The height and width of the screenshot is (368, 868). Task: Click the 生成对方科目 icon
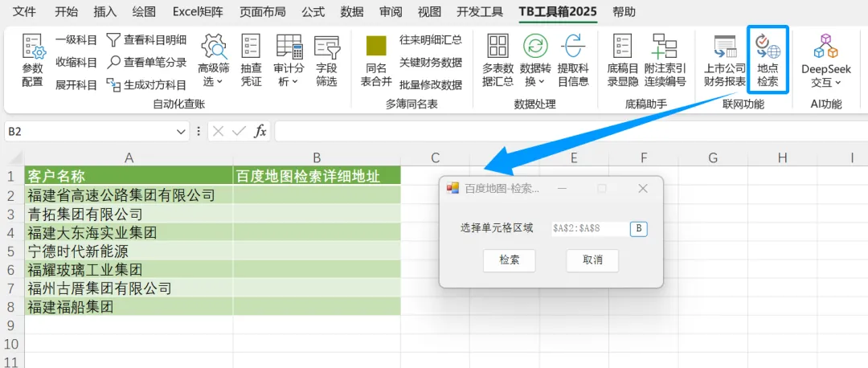113,84
